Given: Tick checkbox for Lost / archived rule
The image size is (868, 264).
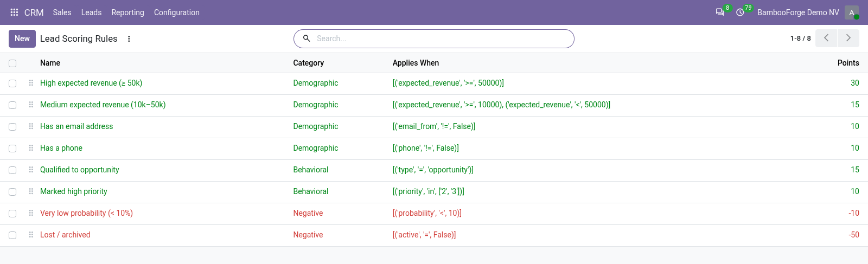Looking at the screenshot, I should 12,235.
